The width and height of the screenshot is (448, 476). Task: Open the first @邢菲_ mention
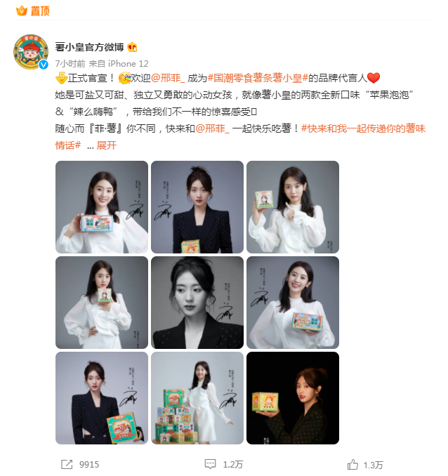[168, 79]
